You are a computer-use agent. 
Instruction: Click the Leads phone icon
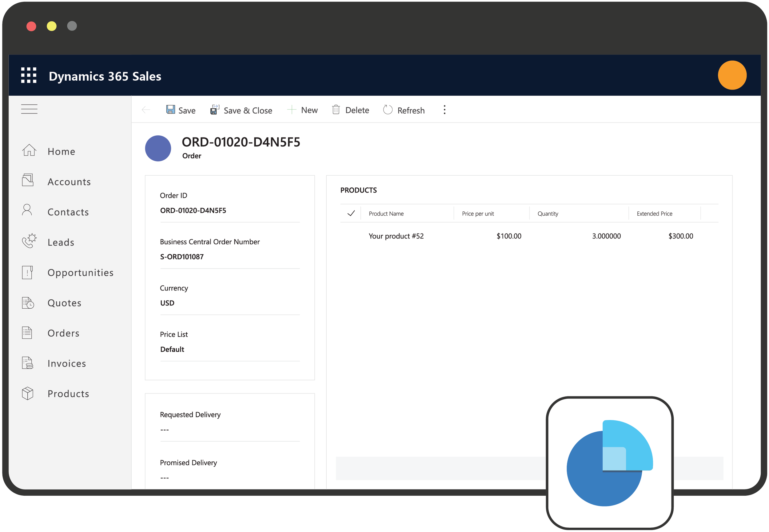pos(29,241)
